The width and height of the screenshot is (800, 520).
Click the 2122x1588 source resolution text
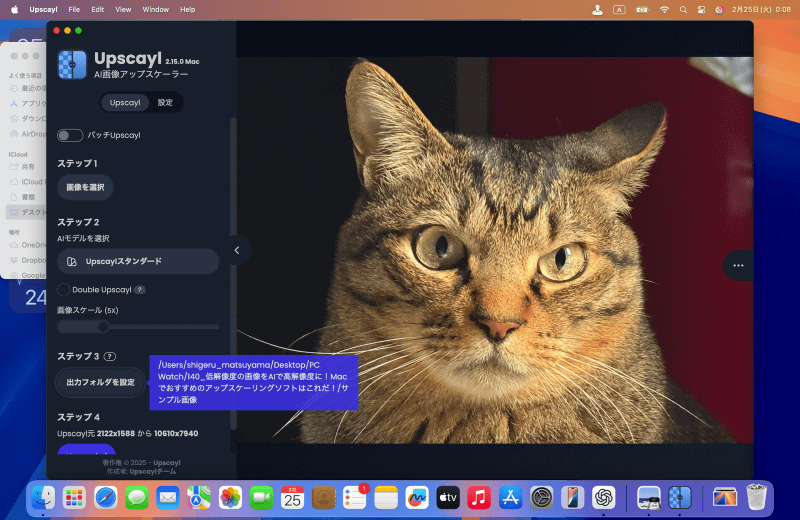pyautogui.click(x=116, y=433)
